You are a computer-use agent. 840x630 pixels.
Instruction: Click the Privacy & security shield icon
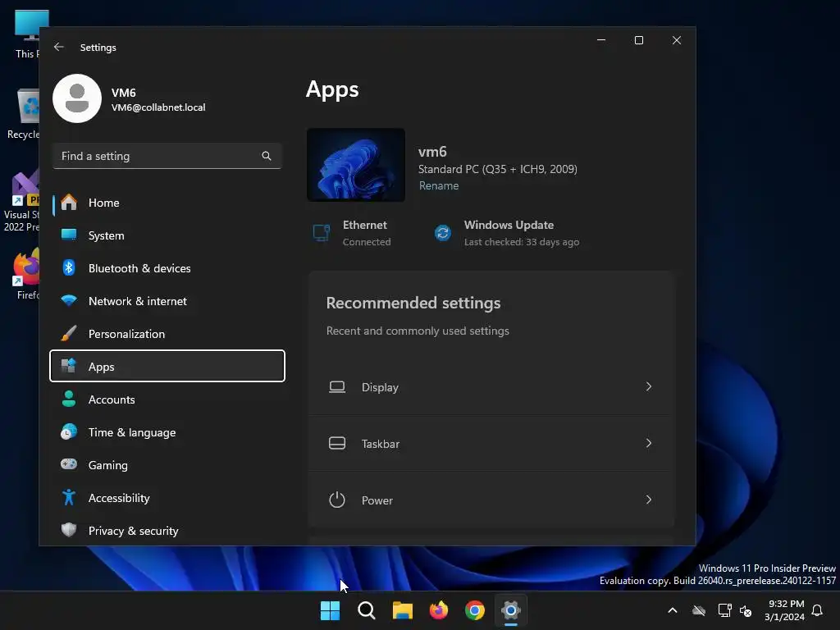pyautogui.click(x=69, y=531)
